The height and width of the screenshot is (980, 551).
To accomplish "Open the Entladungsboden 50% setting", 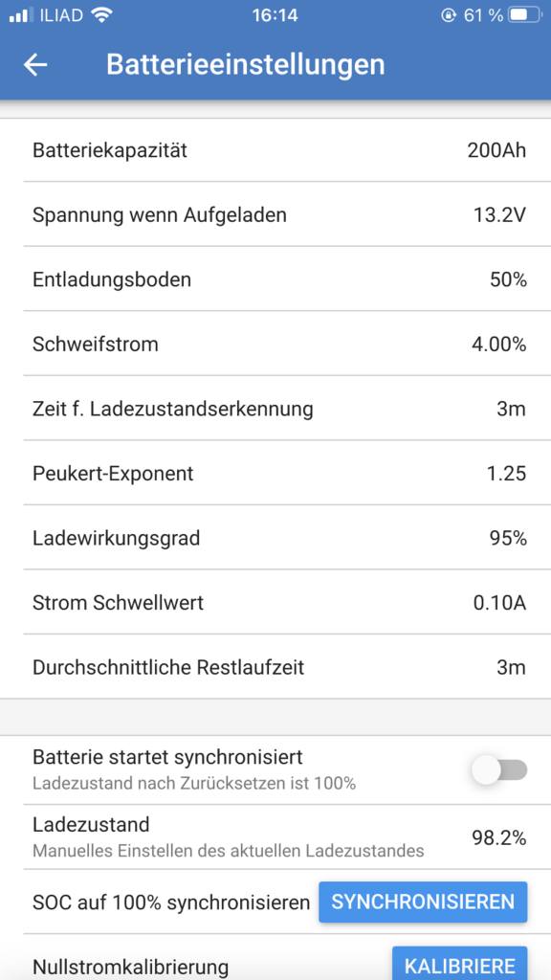I will pos(275,279).
